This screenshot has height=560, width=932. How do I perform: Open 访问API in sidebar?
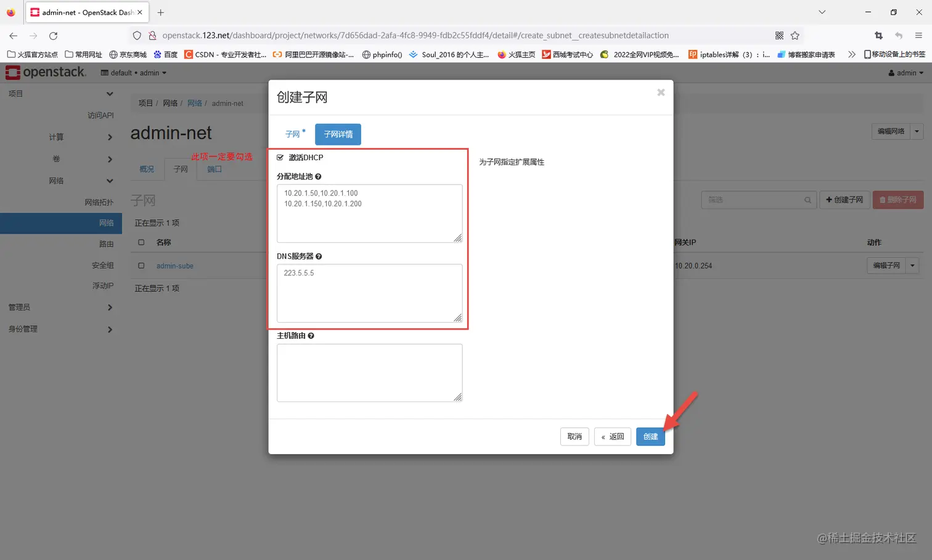pos(100,115)
